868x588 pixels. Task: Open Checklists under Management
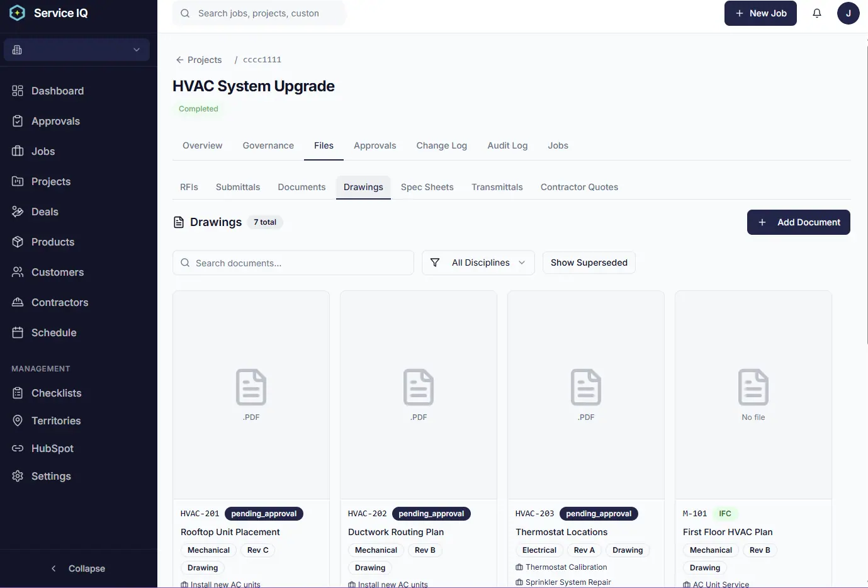56,393
